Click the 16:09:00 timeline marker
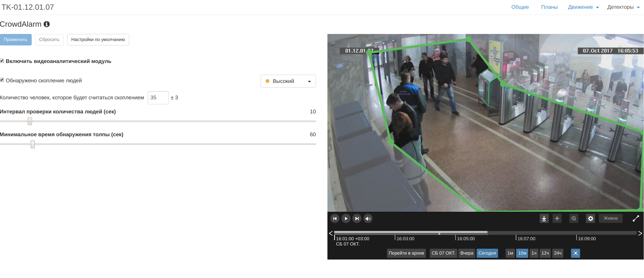This screenshot has width=644, height=278. click(x=587, y=238)
